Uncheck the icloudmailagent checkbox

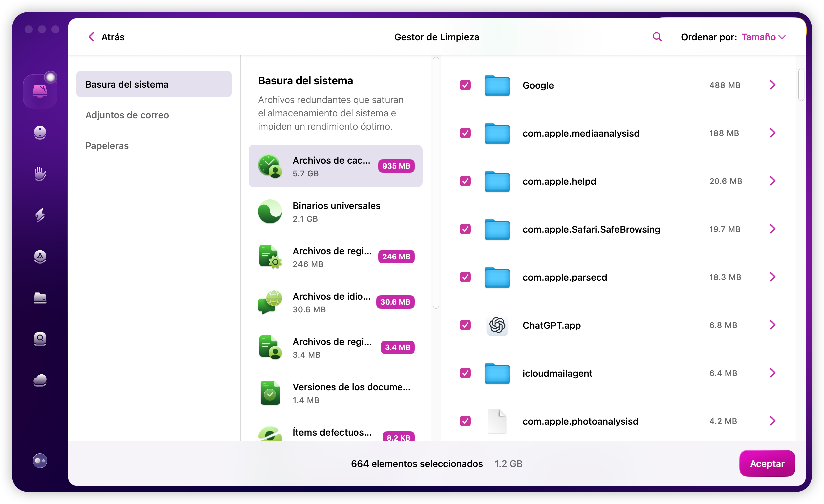coord(465,373)
